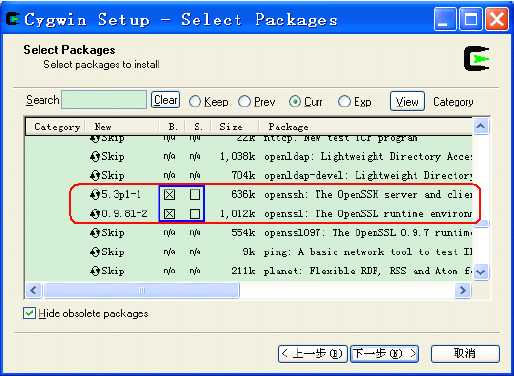The width and height of the screenshot is (514, 376).
Task: Click the 636k size value
Action: click(x=243, y=195)
